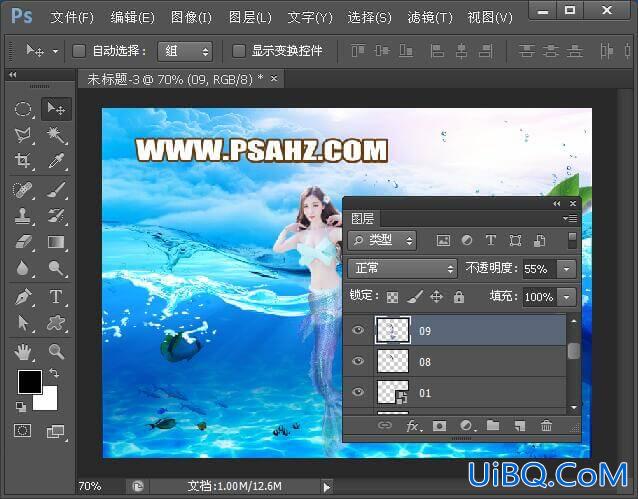Screen dimensions: 638x499
Task: Select the Elliptical Marquee tool
Action: coord(23,109)
